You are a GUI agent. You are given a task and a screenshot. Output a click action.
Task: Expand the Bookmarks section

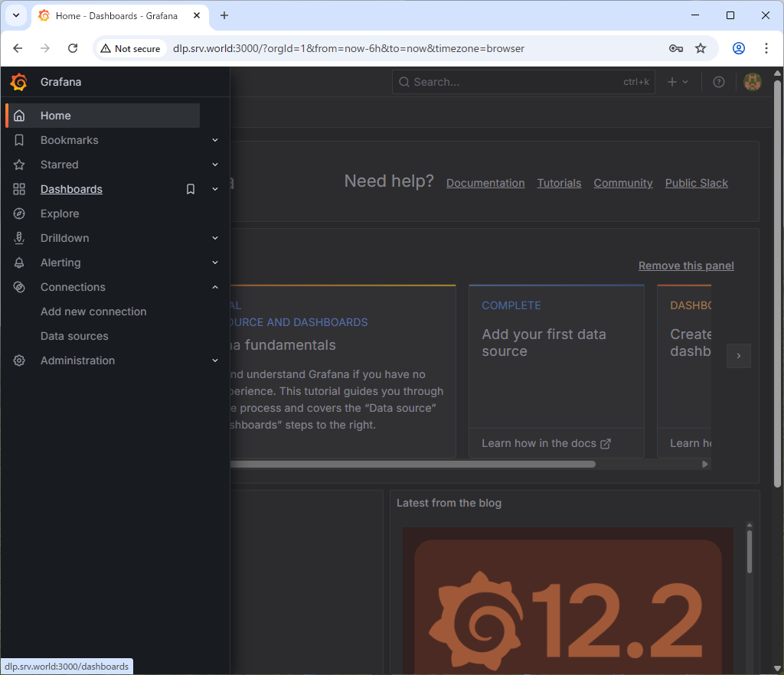(x=215, y=140)
